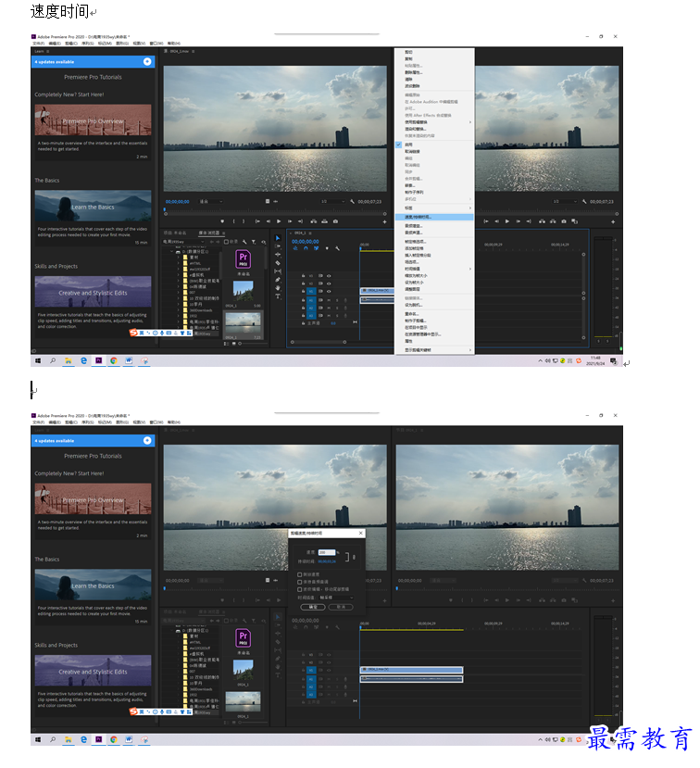
Task: Select the Type tool in upper screenshot
Action: 278,296
